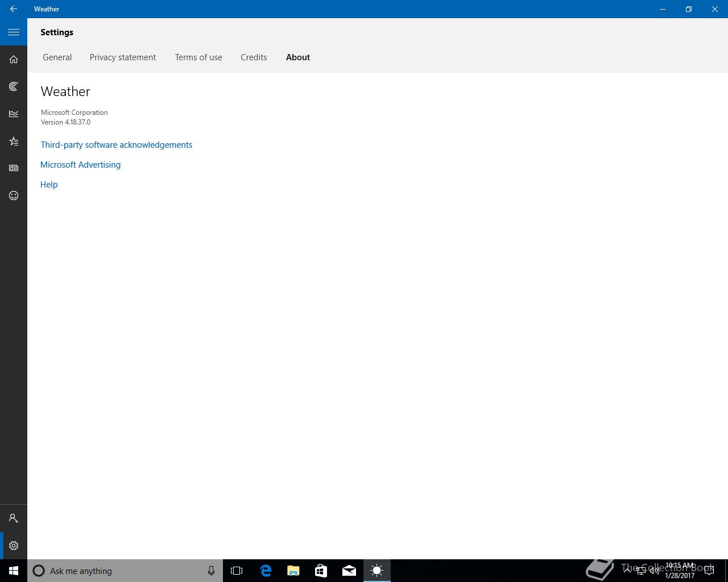
Task: Open File Explorer from taskbar
Action: pyautogui.click(x=293, y=571)
